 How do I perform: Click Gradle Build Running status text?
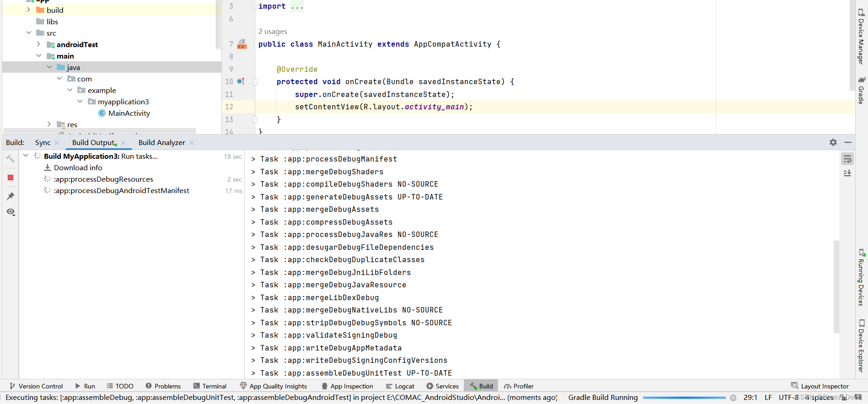(603, 398)
